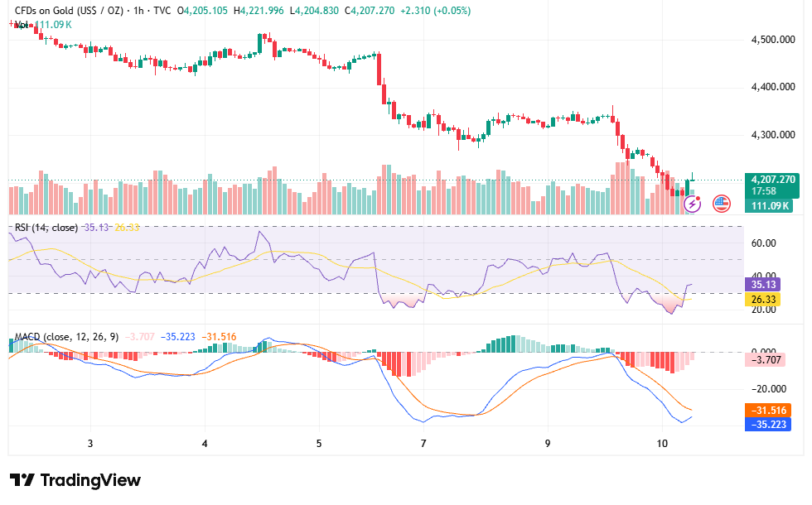The image size is (812, 505).
Task: Click the MACD line value −35.223 in legend
Action: pyautogui.click(x=177, y=337)
